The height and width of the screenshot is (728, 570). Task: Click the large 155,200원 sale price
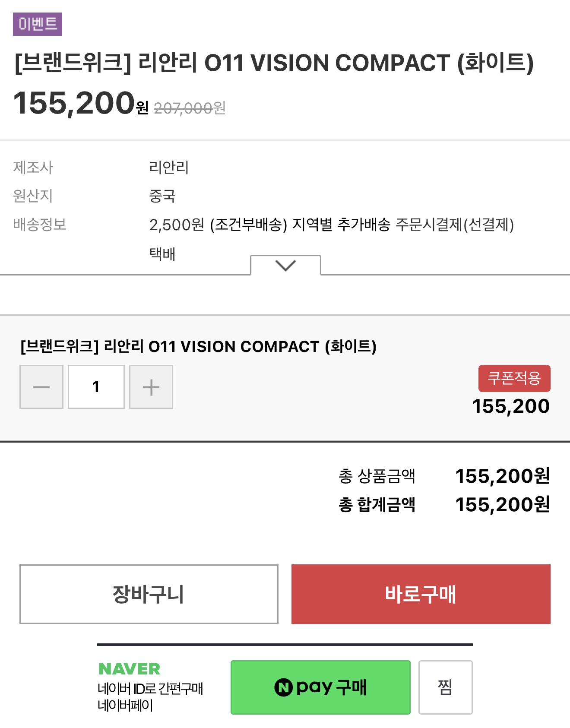tap(81, 103)
